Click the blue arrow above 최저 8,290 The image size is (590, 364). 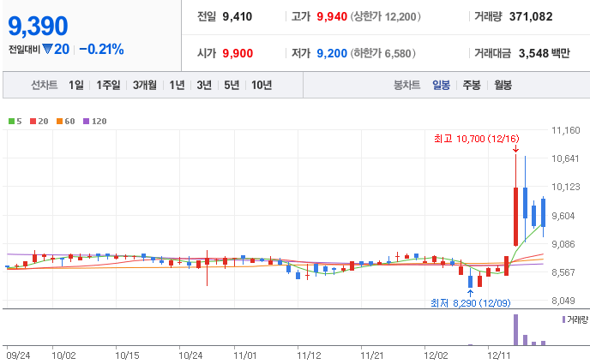pos(470,294)
